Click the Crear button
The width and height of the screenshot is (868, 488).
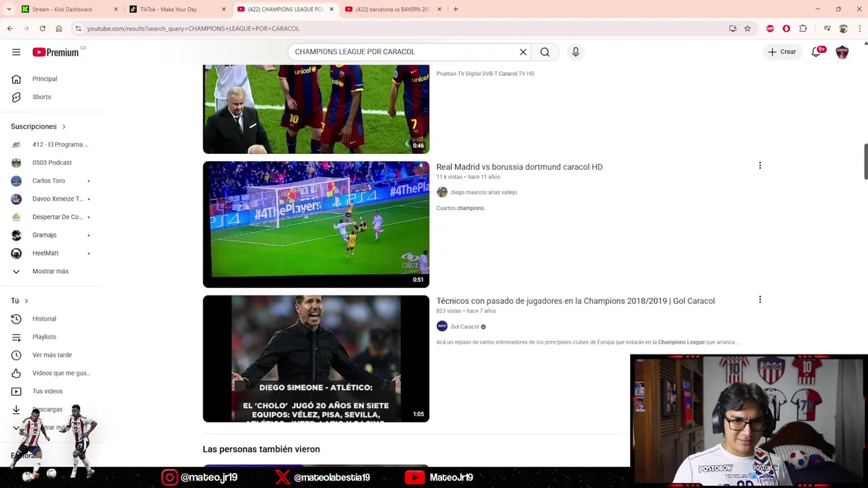tap(782, 52)
